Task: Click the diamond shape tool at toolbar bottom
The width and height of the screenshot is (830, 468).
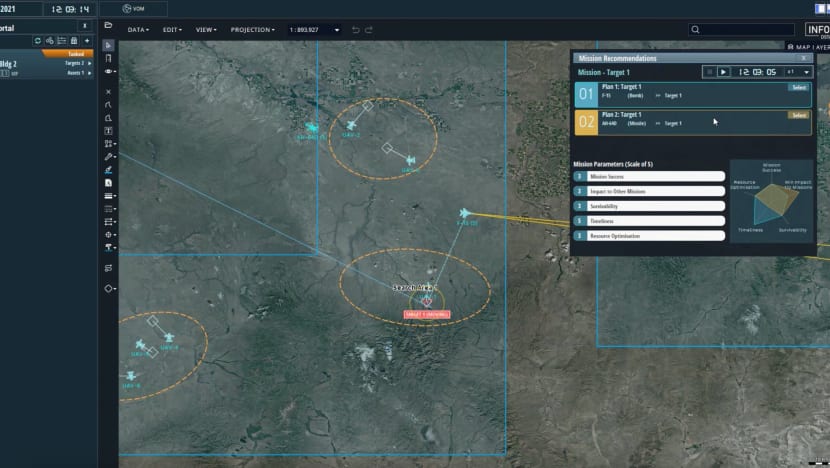Action: (108, 288)
